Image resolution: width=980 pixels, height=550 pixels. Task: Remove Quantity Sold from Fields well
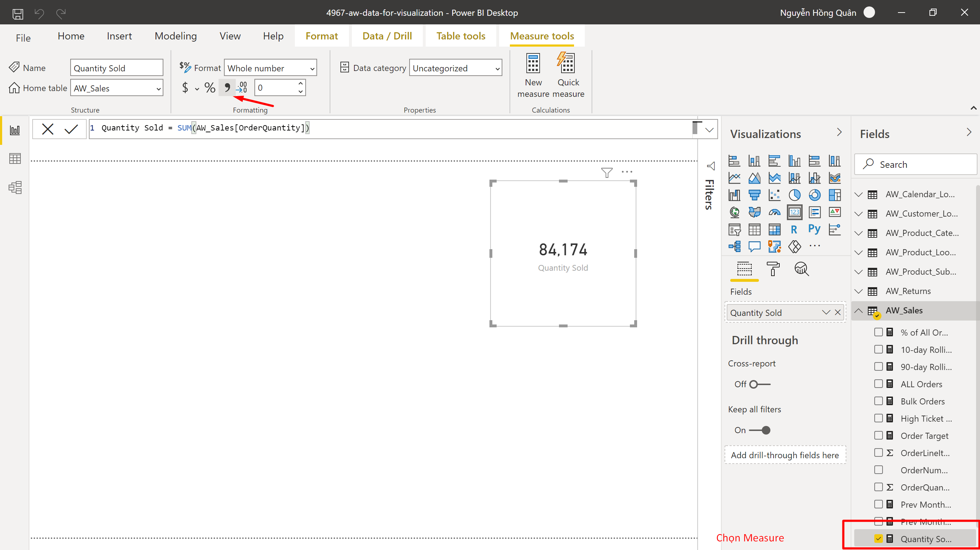pyautogui.click(x=838, y=313)
